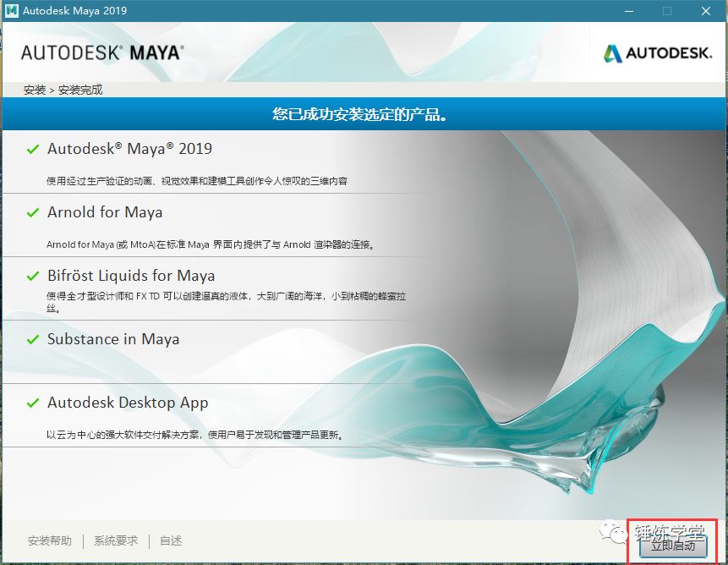Minimize the Maya installer window
Image resolution: width=728 pixels, height=565 pixels.
tap(628, 11)
